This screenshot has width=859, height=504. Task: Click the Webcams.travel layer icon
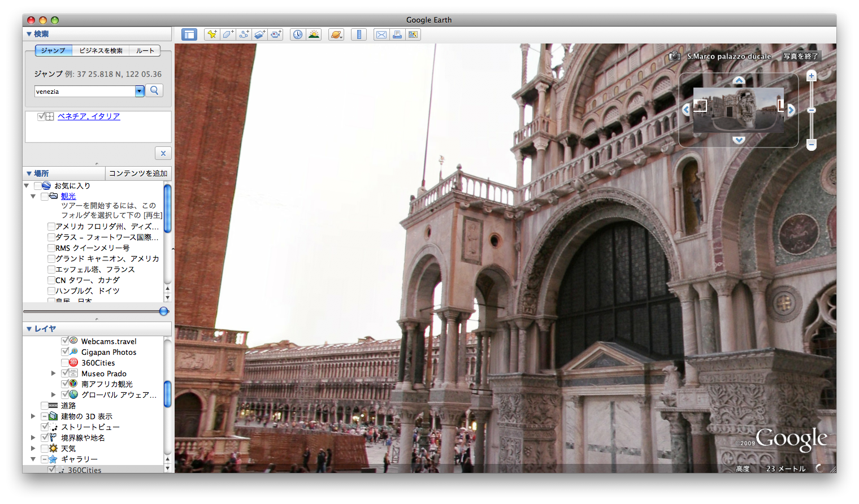[73, 341]
